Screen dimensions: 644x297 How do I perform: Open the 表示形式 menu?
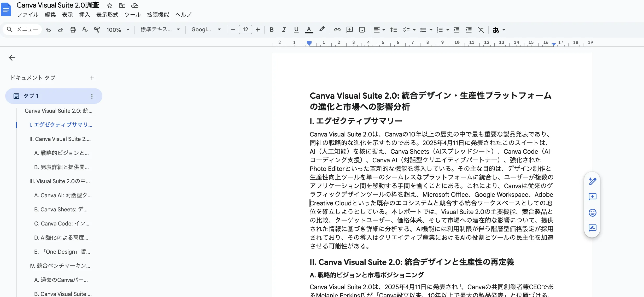pos(107,15)
